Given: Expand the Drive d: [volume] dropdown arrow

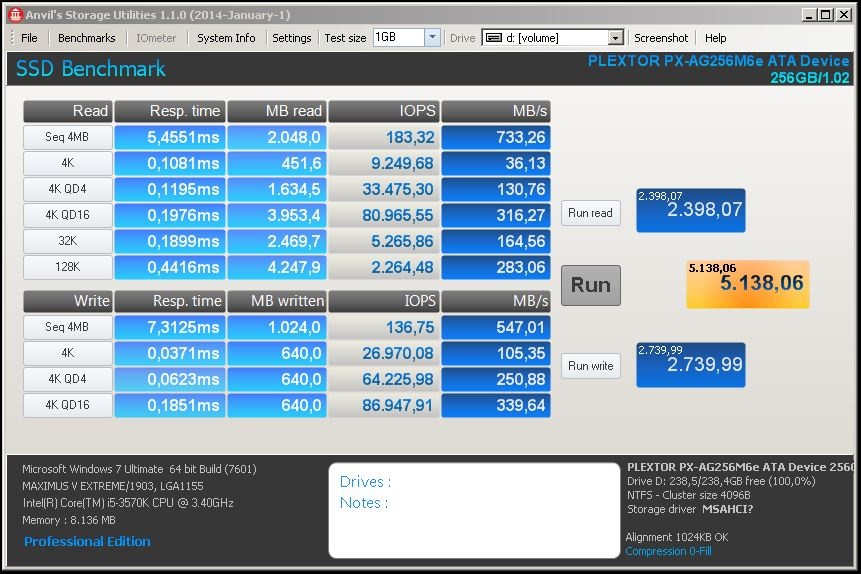Looking at the screenshot, I should point(616,37).
